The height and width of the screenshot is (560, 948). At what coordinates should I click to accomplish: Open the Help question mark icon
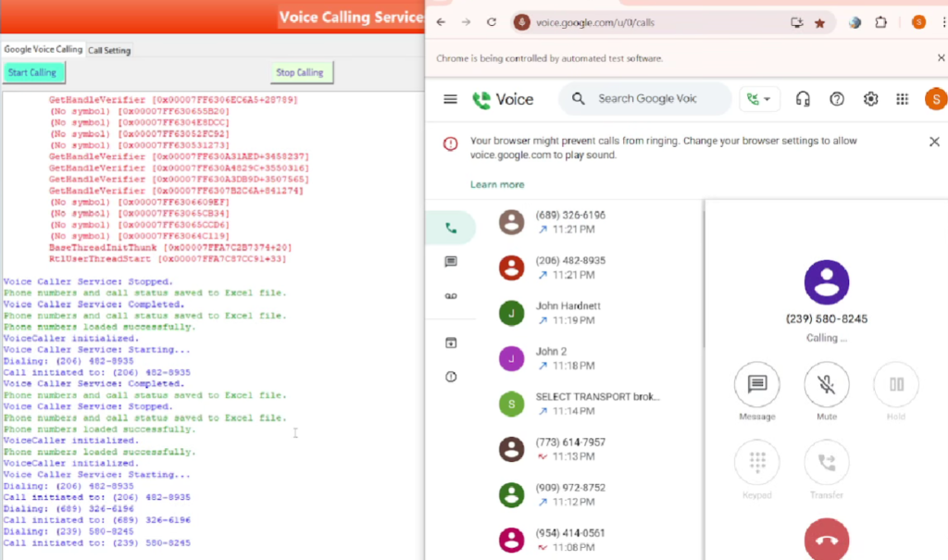(x=837, y=99)
